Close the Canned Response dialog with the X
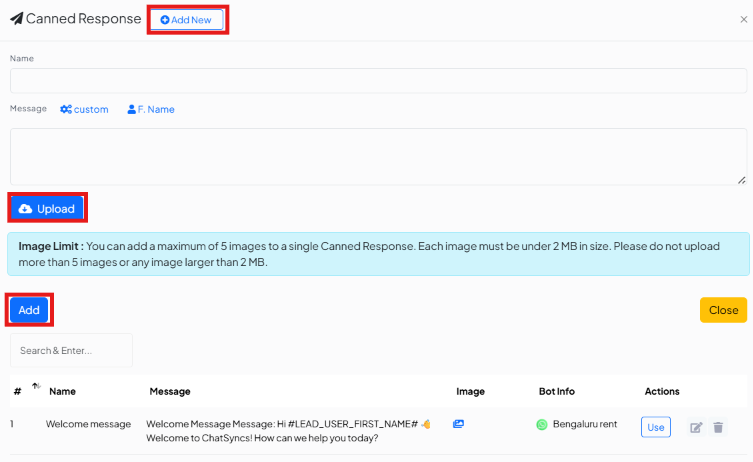Image resolution: width=753 pixels, height=462 pixels. tap(743, 20)
